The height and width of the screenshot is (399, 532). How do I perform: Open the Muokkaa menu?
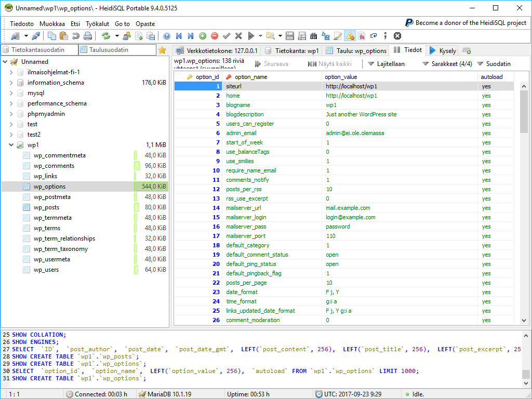tap(52, 24)
